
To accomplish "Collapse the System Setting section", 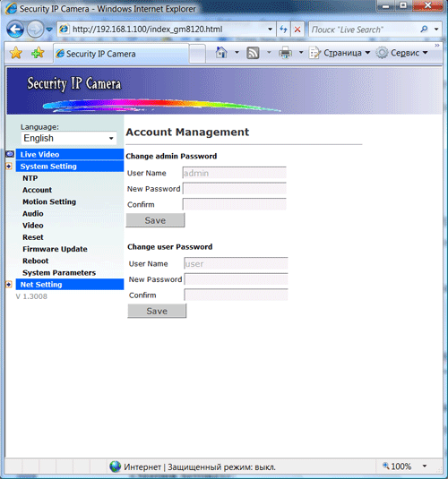I will pyautogui.click(x=70, y=167).
